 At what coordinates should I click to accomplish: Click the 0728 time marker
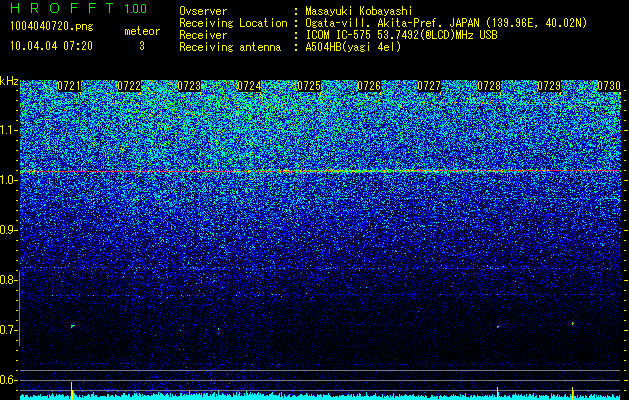pyautogui.click(x=489, y=86)
